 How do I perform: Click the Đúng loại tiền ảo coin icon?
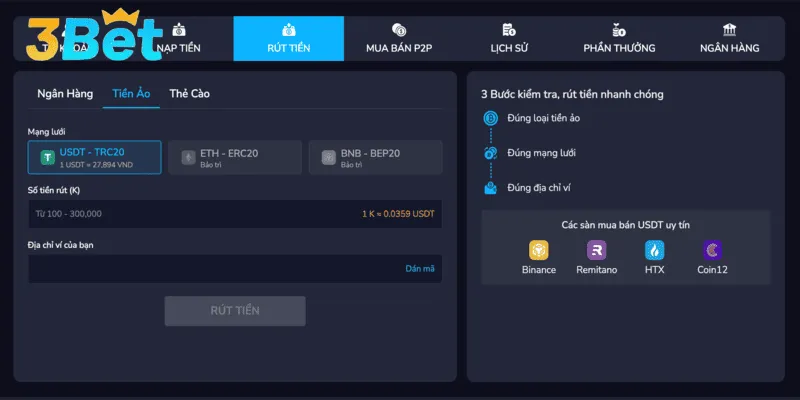tap(490, 118)
